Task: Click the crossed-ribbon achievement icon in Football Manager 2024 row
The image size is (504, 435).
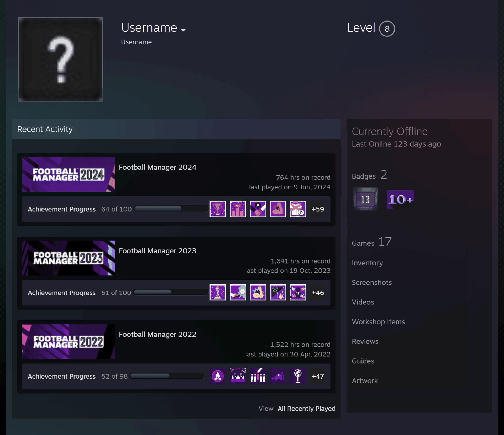Action: [x=298, y=209]
